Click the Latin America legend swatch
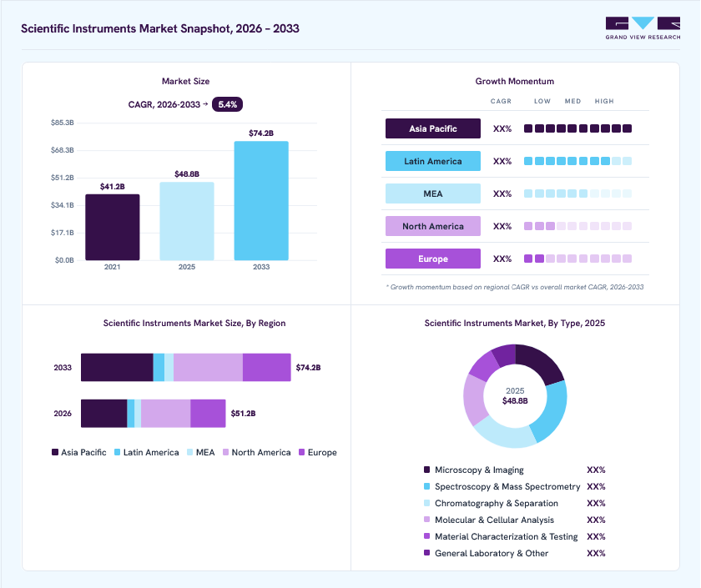 click(x=117, y=452)
